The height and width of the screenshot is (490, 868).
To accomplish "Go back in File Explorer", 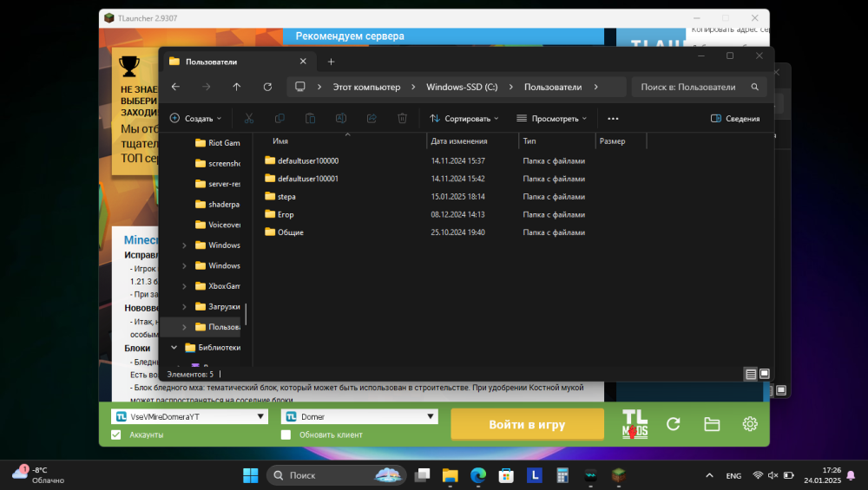I will (175, 87).
